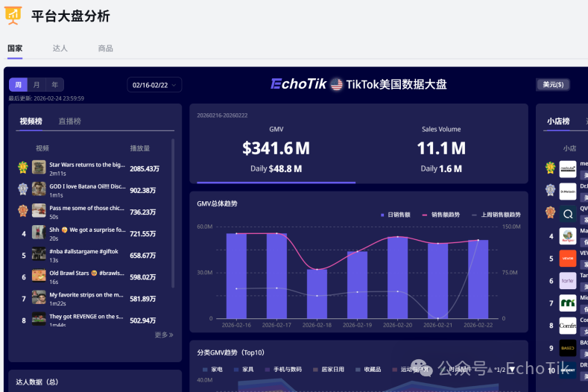Go to next legend page arrow
The height and width of the screenshot is (392, 588).
pyautogui.click(x=511, y=370)
